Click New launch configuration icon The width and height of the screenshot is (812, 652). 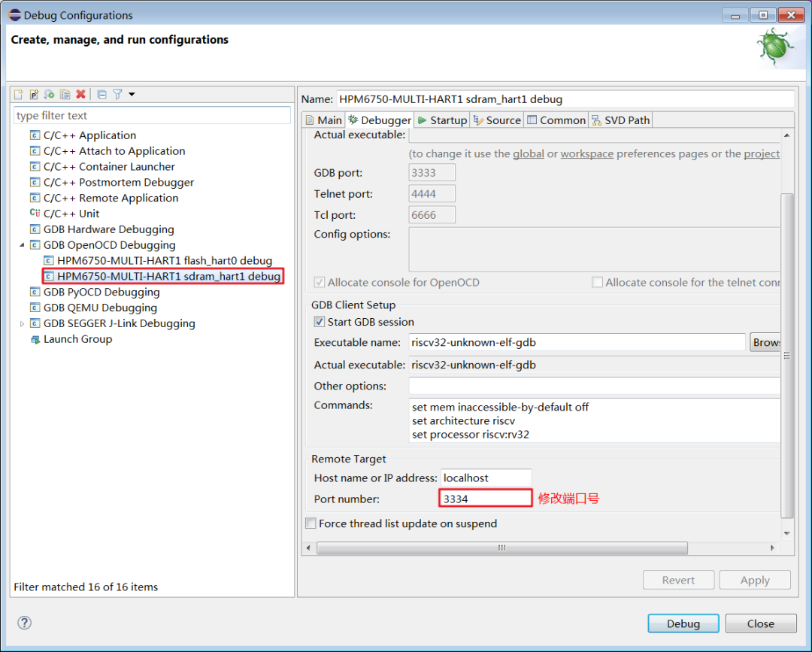[19, 94]
